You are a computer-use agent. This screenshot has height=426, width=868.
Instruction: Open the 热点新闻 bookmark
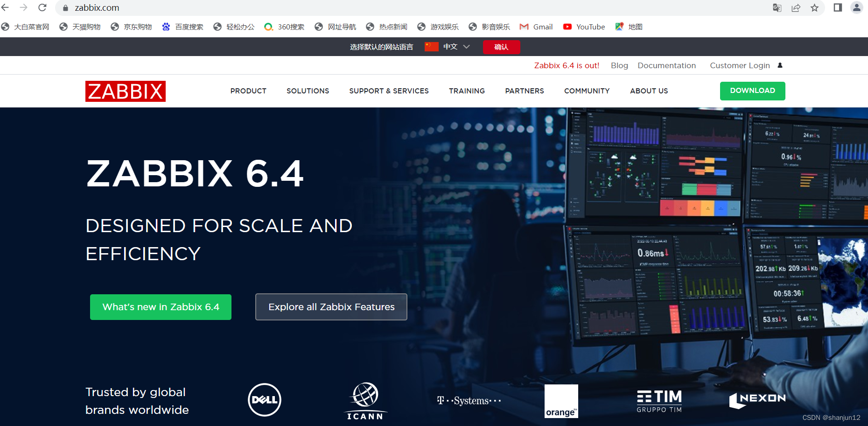387,27
